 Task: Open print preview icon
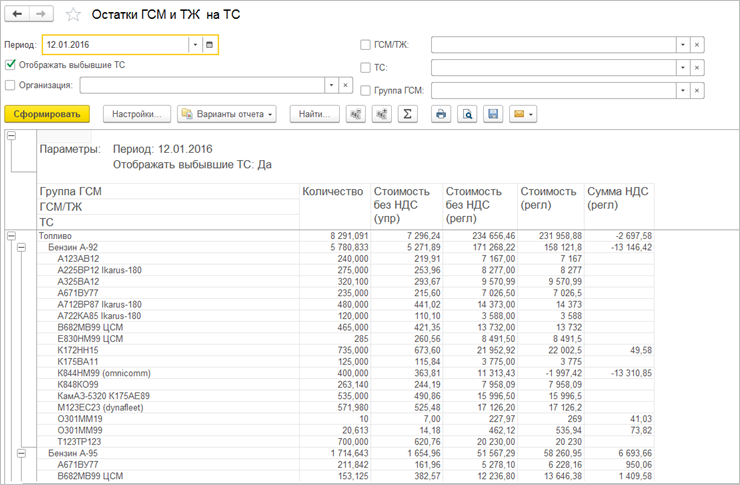pyautogui.click(x=466, y=114)
